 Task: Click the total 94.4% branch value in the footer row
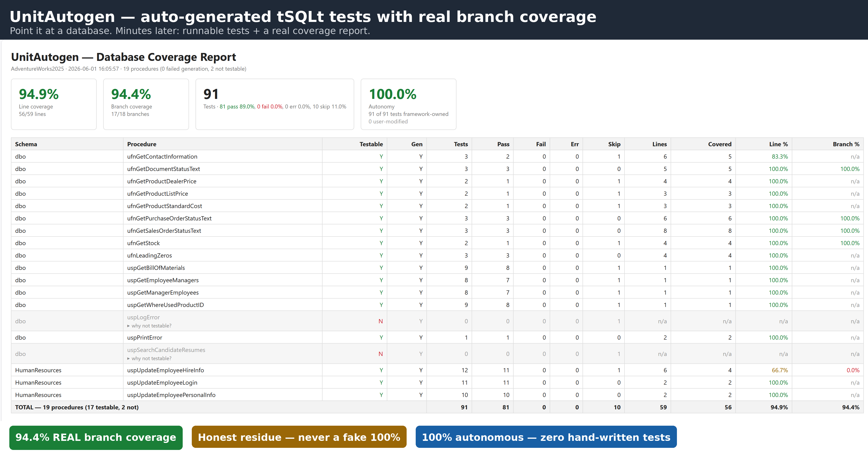tap(851, 407)
